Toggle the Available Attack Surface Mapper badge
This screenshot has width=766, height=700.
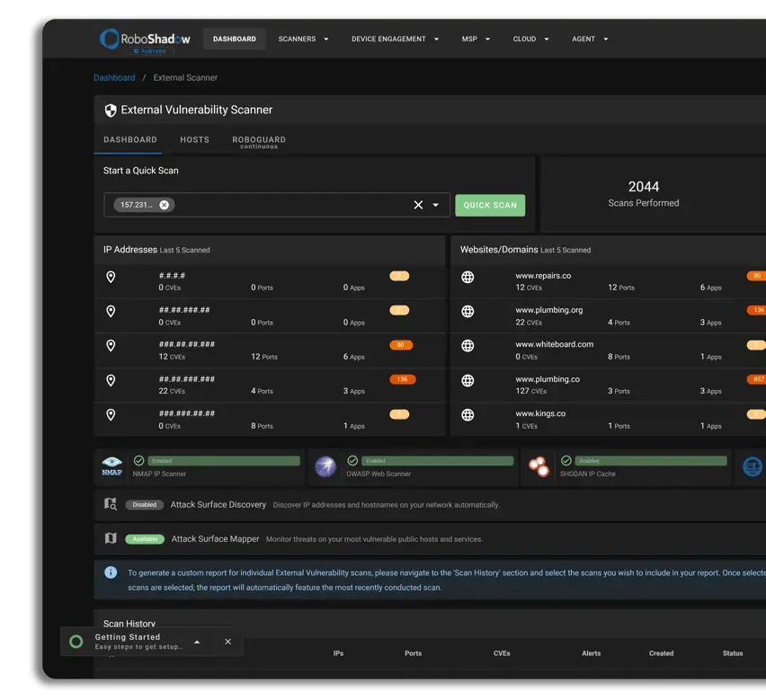(x=145, y=539)
